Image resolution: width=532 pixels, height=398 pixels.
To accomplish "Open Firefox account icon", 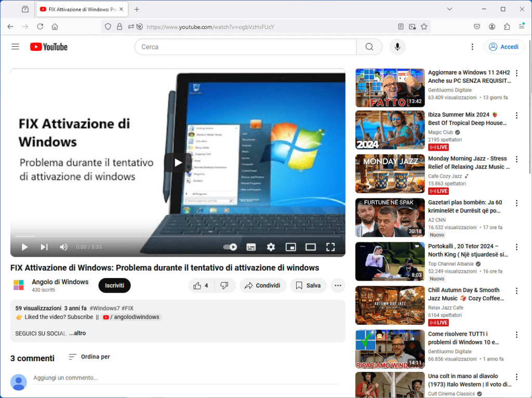I will point(492,26).
